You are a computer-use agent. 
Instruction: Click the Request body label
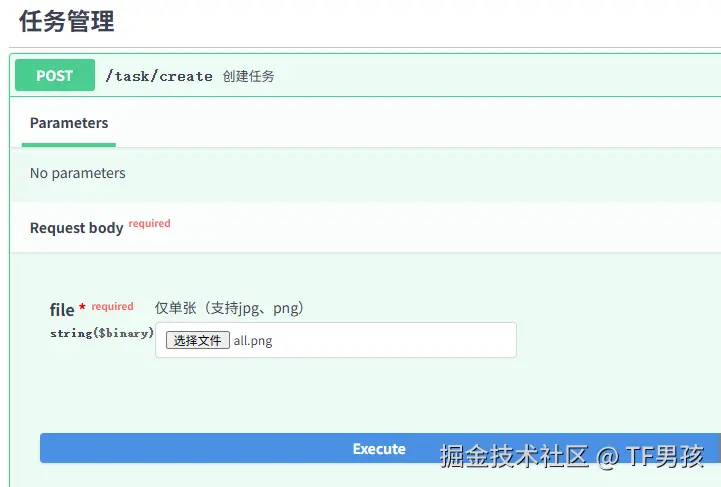77,228
